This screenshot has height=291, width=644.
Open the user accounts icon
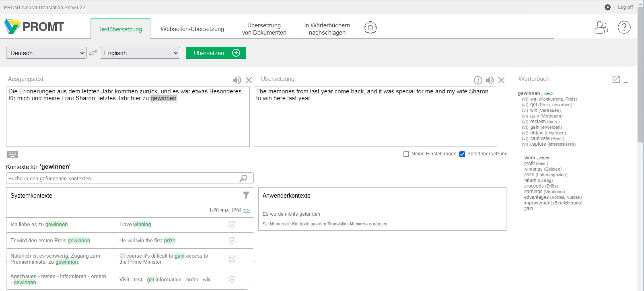coord(601,27)
